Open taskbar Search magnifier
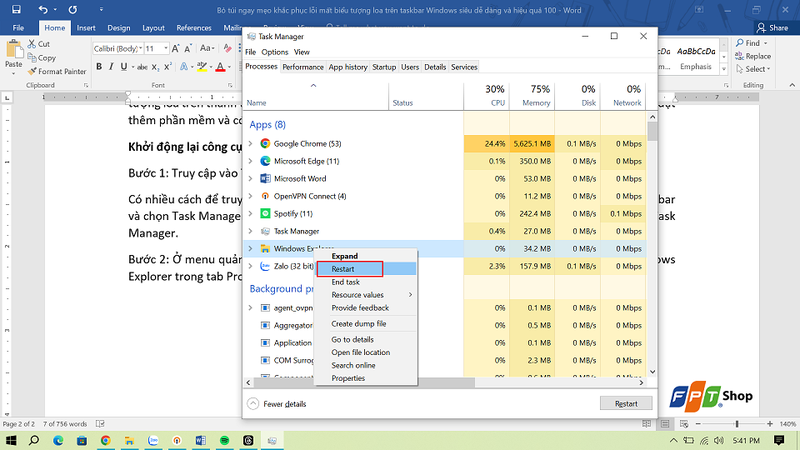The width and height of the screenshot is (800, 450). (x=34, y=440)
